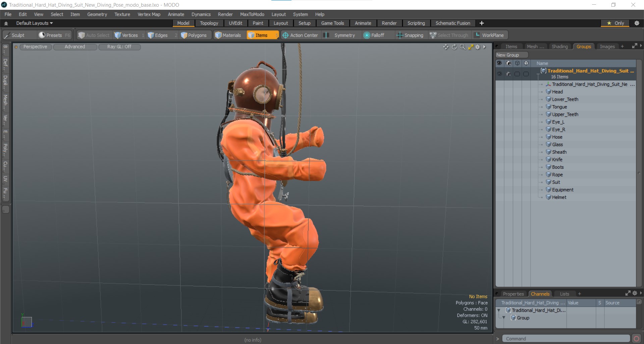Click the New Group button
644x344 pixels.
point(512,55)
